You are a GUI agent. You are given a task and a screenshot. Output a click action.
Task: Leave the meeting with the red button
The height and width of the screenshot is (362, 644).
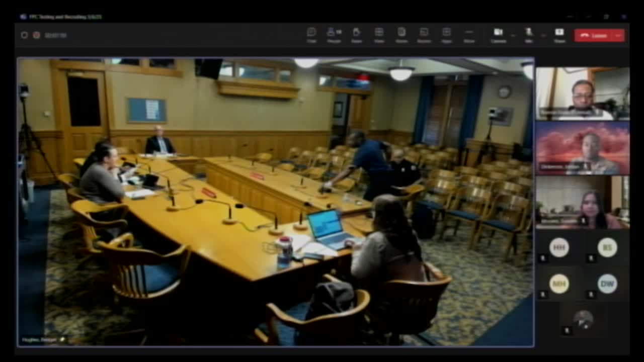pyautogui.click(x=594, y=35)
